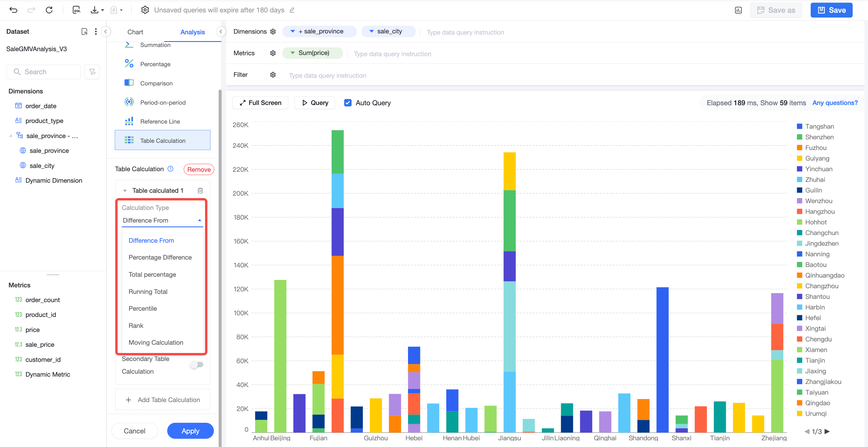Viewport: 868px width, 447px height.
Task: Open the Dimensions settings gear
Action: (x=273, y=31)
